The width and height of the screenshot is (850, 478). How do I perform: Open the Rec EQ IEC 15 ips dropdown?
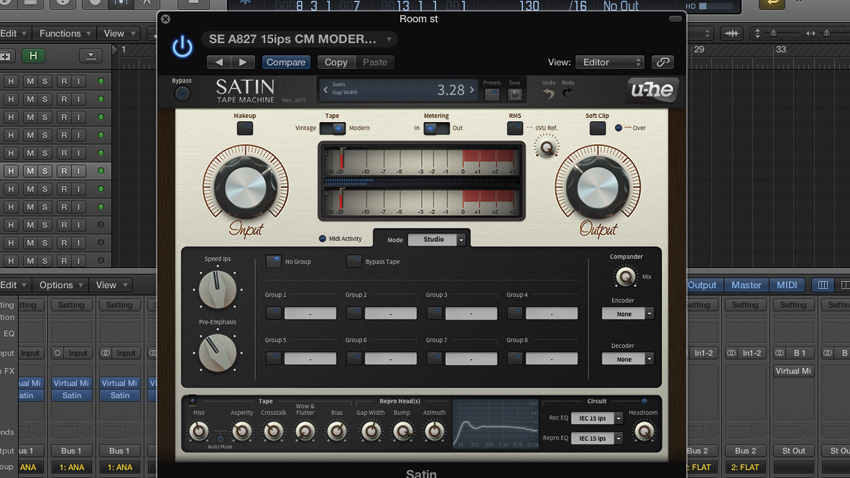(x=596, y=418)
